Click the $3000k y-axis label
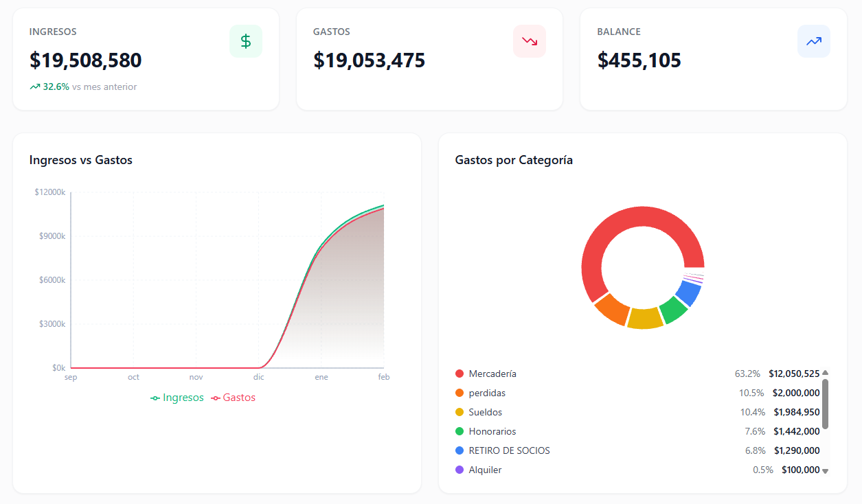The image size is (862, 504). [x=52, y=324]
